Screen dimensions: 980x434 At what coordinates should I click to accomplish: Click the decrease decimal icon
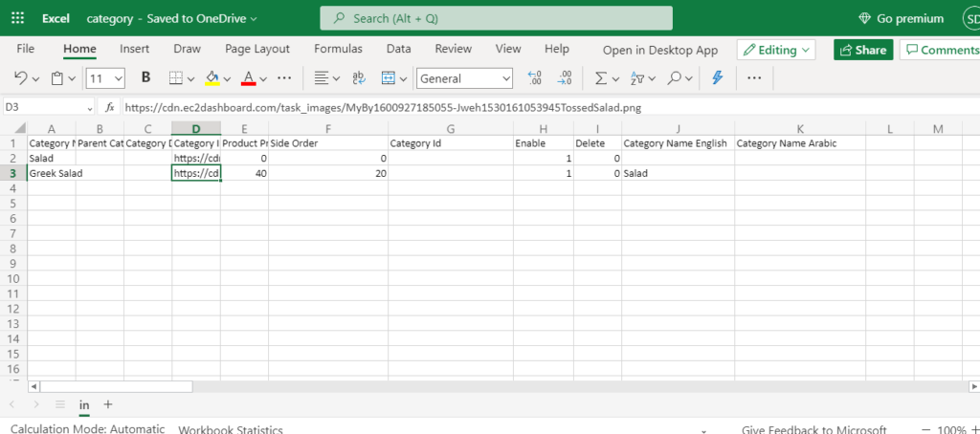pyautogui.click(x=565, y=78)
